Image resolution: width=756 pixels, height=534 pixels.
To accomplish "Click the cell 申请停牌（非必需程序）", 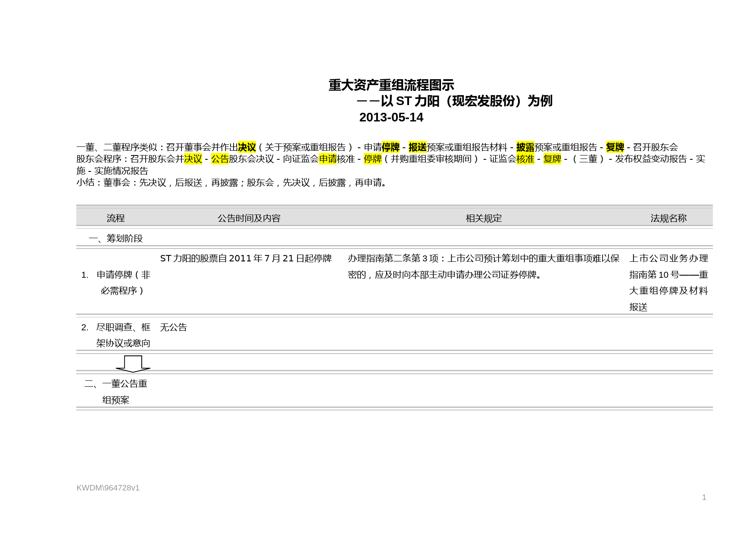I will [x=116, y=283].
